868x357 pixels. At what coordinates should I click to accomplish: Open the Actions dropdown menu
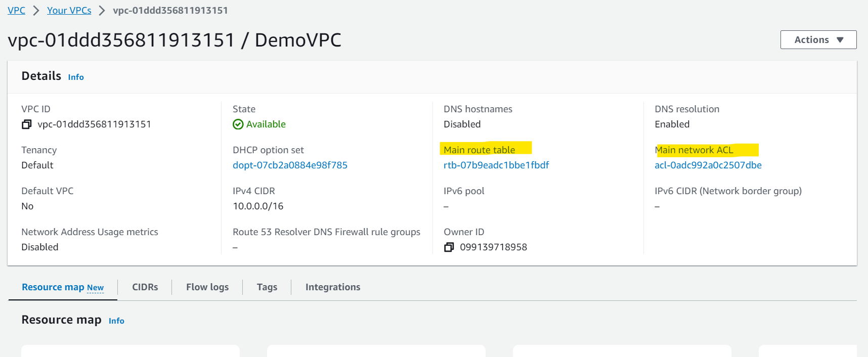818,40
